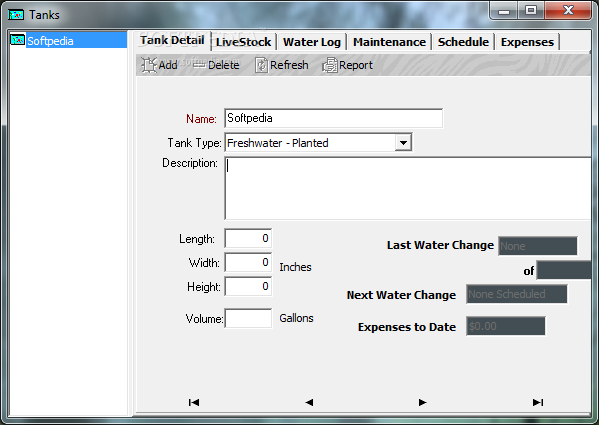The width and height of the screenshot is (599, 425).
Task: Maximize the Tanks window
Action: coord(531,10)
